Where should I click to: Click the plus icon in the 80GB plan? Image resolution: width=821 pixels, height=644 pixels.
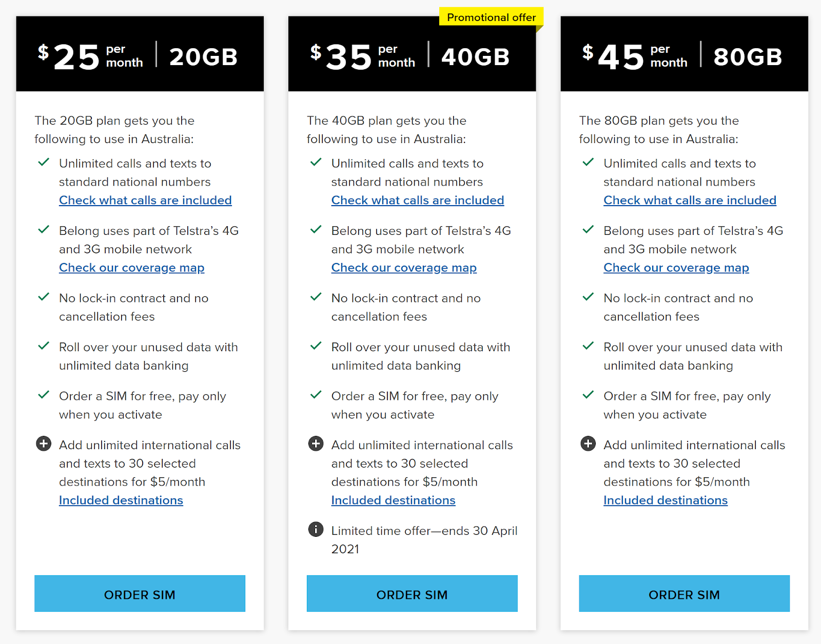588,444
